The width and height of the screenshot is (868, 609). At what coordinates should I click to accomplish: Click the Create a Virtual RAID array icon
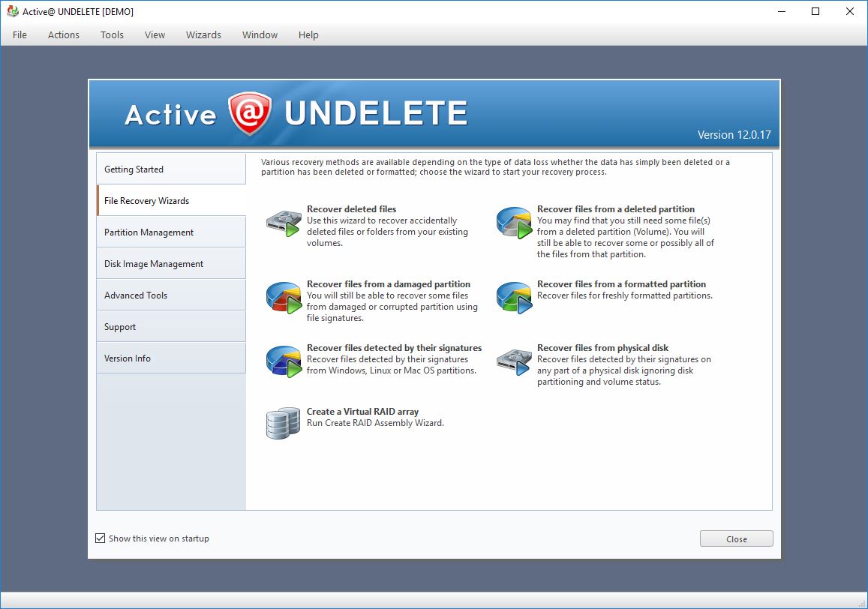tap(282, 422)
